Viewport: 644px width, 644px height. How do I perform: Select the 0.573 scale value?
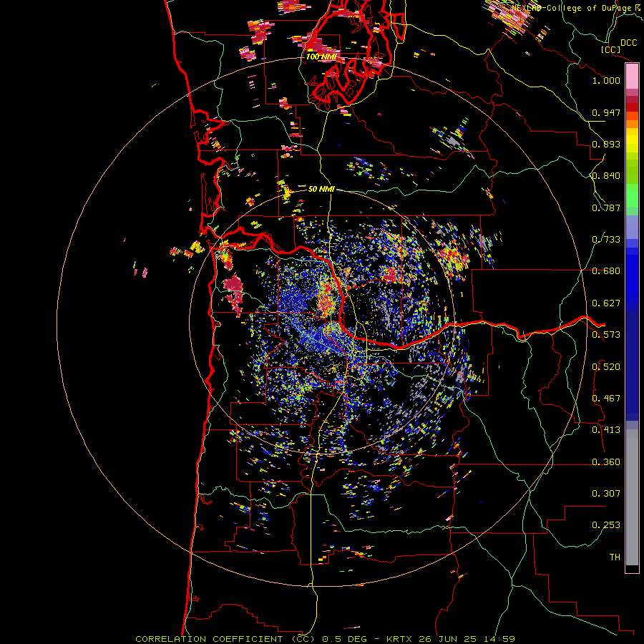606,335
